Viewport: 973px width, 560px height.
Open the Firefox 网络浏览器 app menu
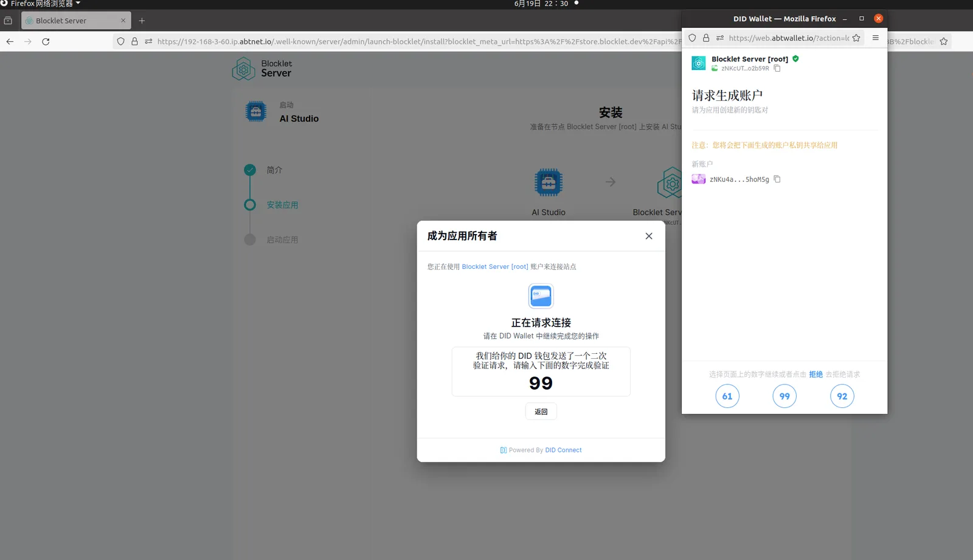pyautogui.click(x=41, y=4)
